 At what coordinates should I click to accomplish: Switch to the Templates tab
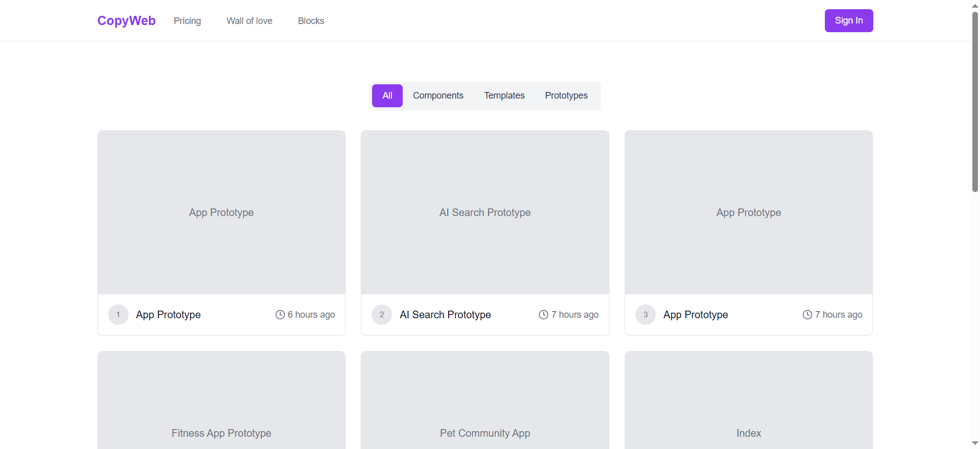(x=504, y=96)
